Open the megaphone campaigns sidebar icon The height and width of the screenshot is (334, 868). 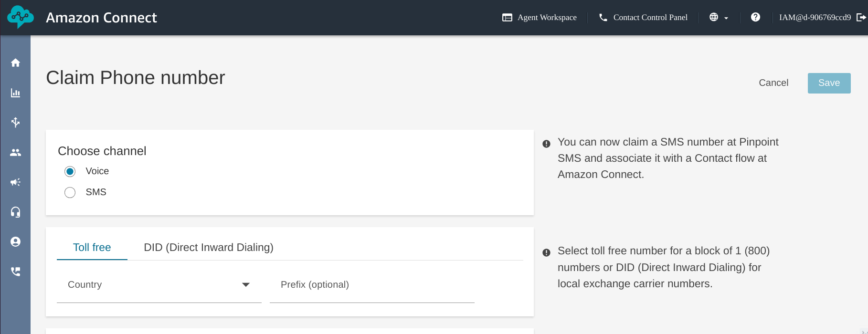click(16, 182)
